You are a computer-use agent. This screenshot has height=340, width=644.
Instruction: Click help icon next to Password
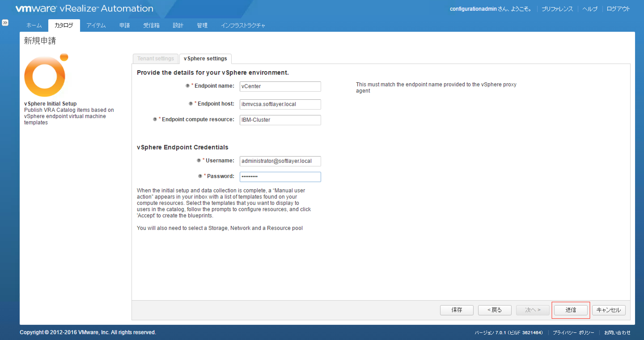click(200, 176)
